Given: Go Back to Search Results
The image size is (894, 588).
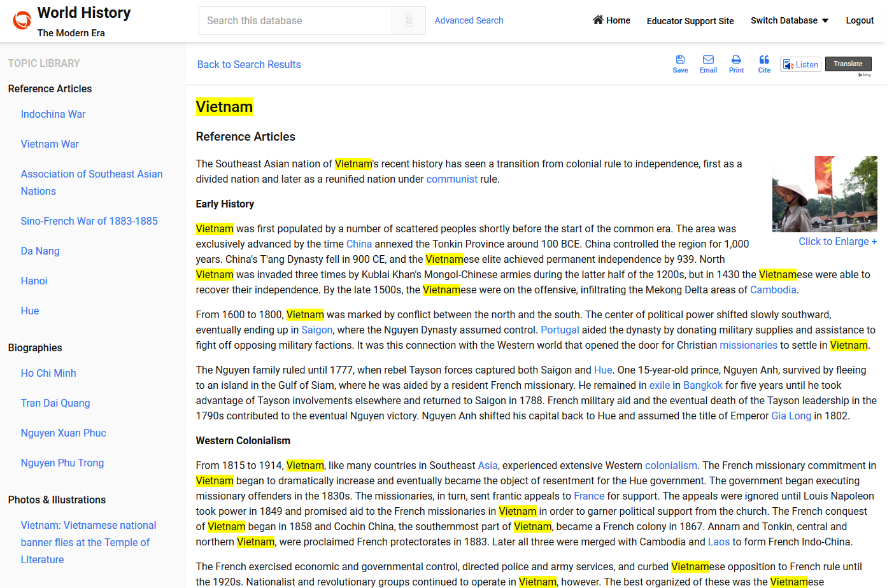Looking at the screenshot, I should pyautogui.click(x=249, y=64).
